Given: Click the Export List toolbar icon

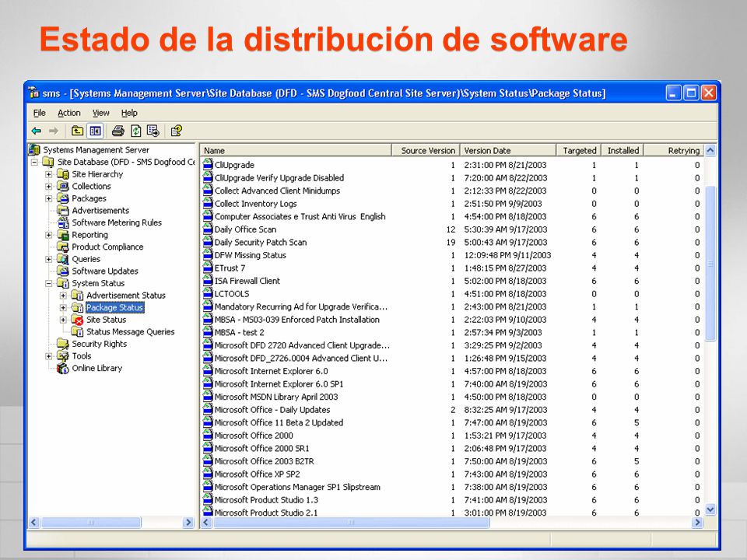Looking at the screenshot, I should pyautogui.click(x=153, y=131).
